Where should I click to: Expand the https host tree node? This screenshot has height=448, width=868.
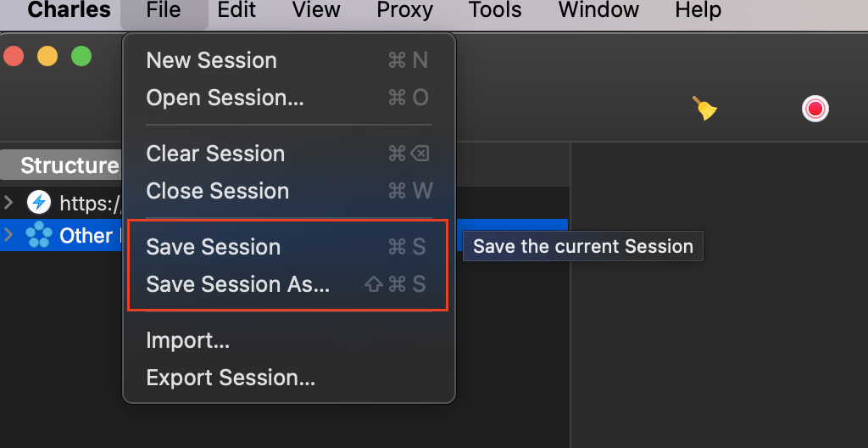point(8,202)
